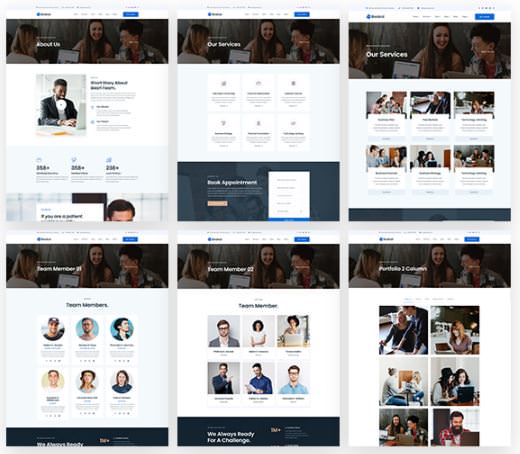Click the blue header button on the About Us page

coord(131,14)
